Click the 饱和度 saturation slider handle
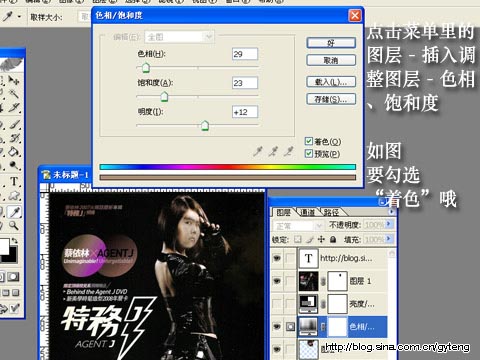Image resolution: width=480 pixels, height=360 pixels. coord(164,97)
